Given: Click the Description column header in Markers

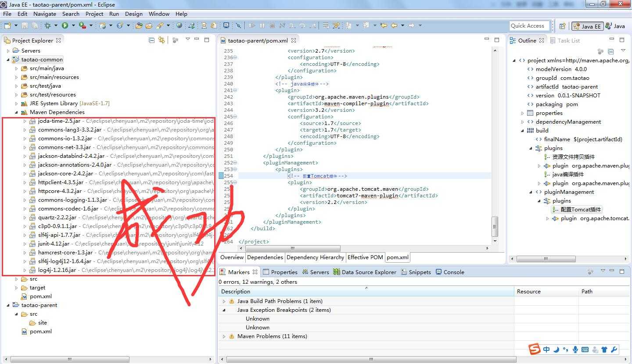Looking at the screenshot, I should (366, 291).
